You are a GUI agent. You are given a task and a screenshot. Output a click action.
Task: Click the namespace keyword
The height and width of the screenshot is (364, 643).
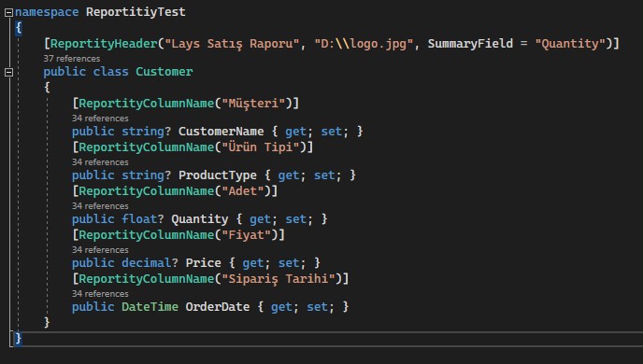[47, 12]
